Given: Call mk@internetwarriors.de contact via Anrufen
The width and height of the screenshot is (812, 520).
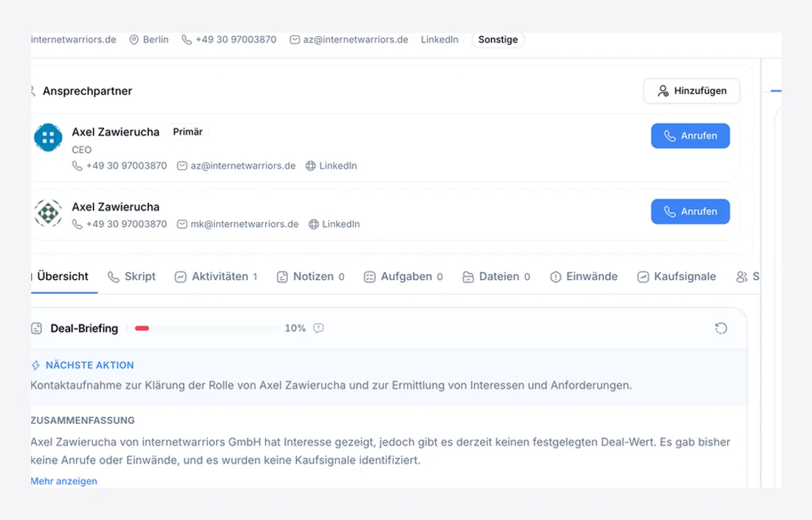Looking at the screenshot, I should pos(690,211).
